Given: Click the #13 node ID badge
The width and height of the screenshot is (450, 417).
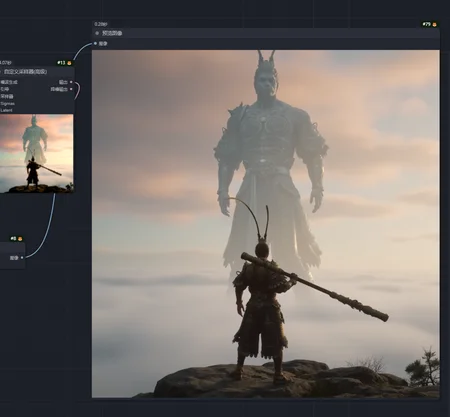Looking at the screenshot, I should coord(61,63).
